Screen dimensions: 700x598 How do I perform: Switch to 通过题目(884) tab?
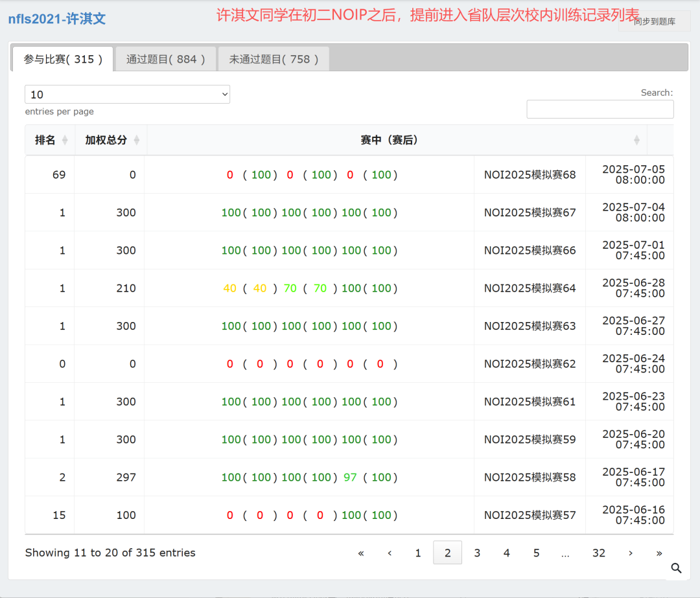coord(166,59)
